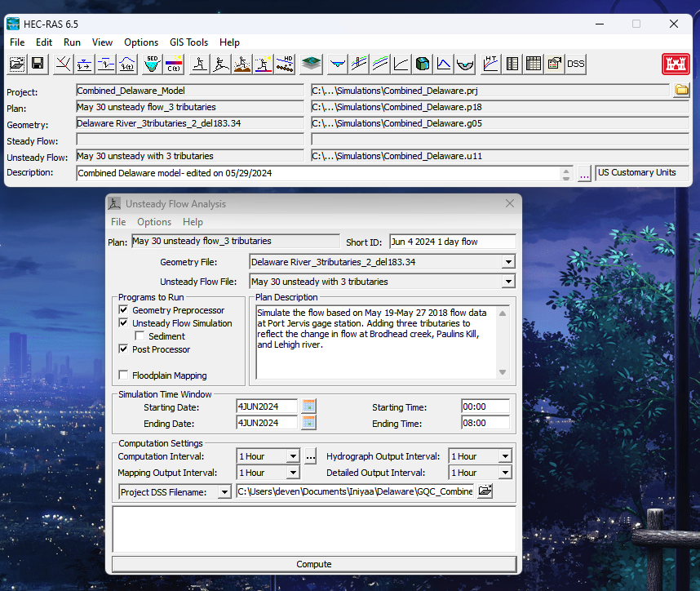
Task: Open calendar picker for Starting Date
Action: (308, 406)
